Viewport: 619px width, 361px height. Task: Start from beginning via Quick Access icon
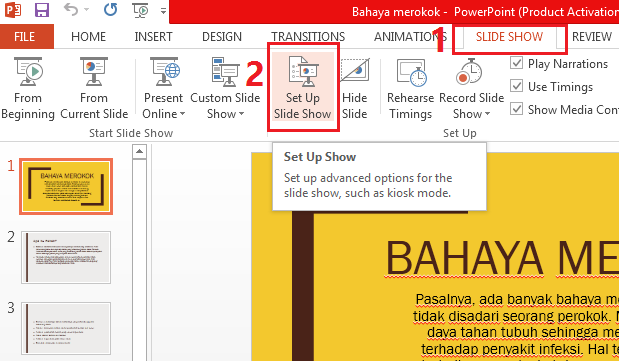tap(140, 10)
